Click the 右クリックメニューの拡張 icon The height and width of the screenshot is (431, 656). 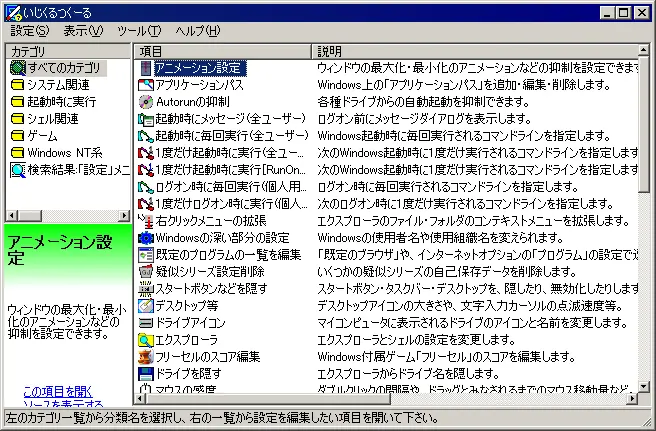(x=146, y=221)
